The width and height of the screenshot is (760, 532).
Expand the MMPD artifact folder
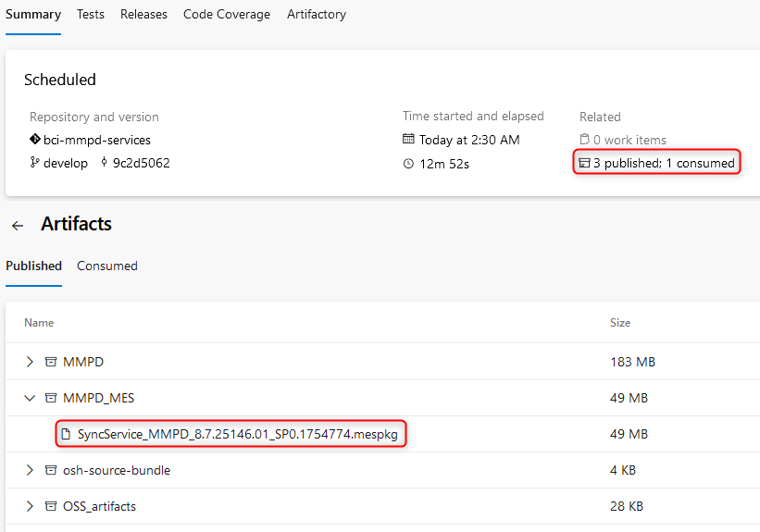(x=30, y=362)
